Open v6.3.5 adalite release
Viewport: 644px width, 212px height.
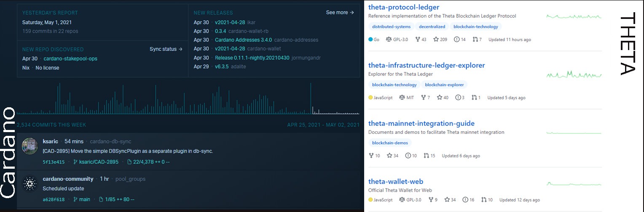pyautogui.click(x=222, y=66)
